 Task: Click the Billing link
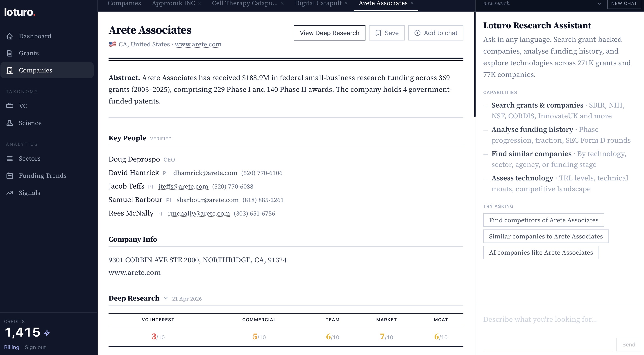(11, 347)
